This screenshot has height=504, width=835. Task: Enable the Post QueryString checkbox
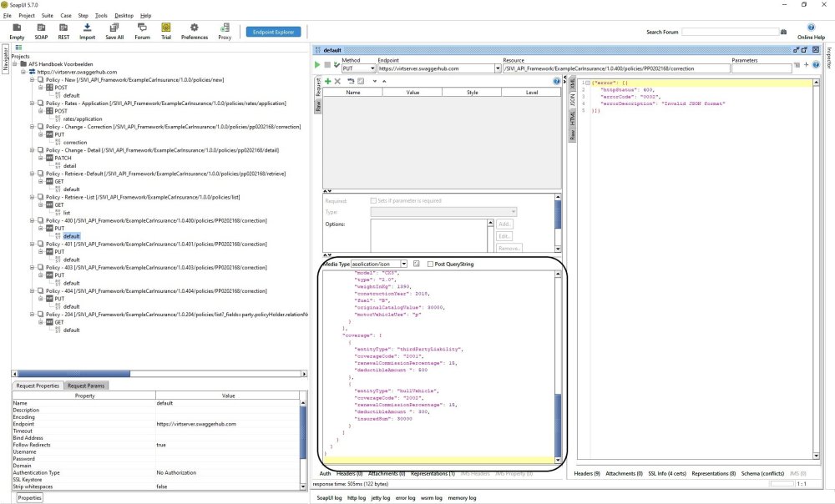(x=430, y=264)
